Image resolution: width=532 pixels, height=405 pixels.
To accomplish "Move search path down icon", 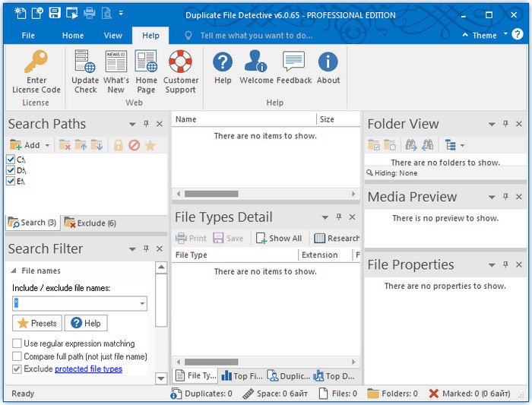I will tap(97, 145).
